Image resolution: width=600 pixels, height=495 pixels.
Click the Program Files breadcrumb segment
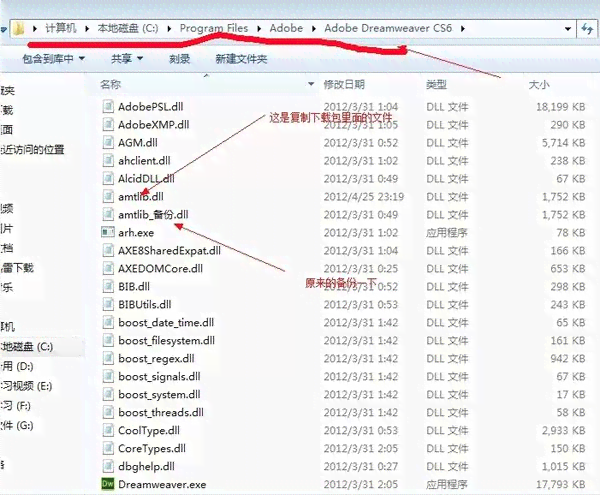tap(214, 28)
